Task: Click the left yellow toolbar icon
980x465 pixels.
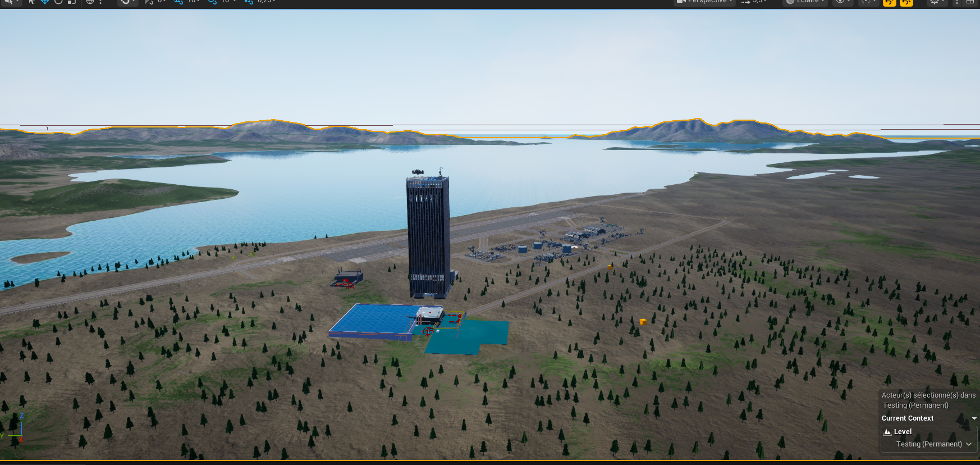Action: pyautogui.click(x=890, y=2)
